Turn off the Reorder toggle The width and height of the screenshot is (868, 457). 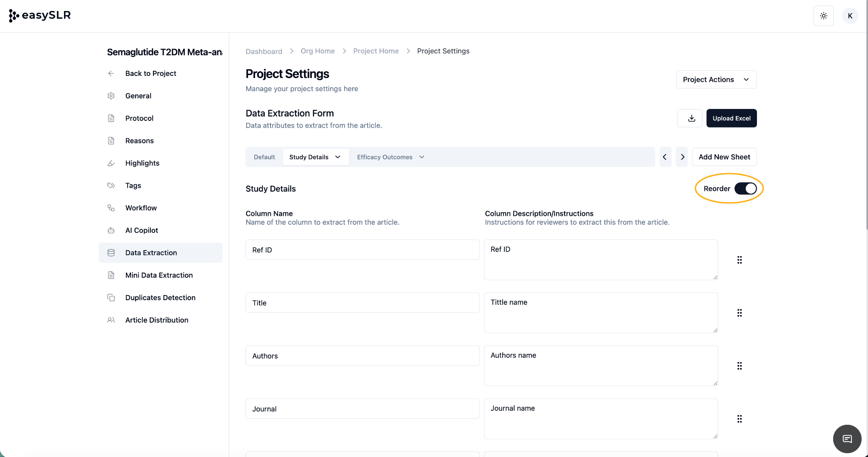[x=745, y=189]
